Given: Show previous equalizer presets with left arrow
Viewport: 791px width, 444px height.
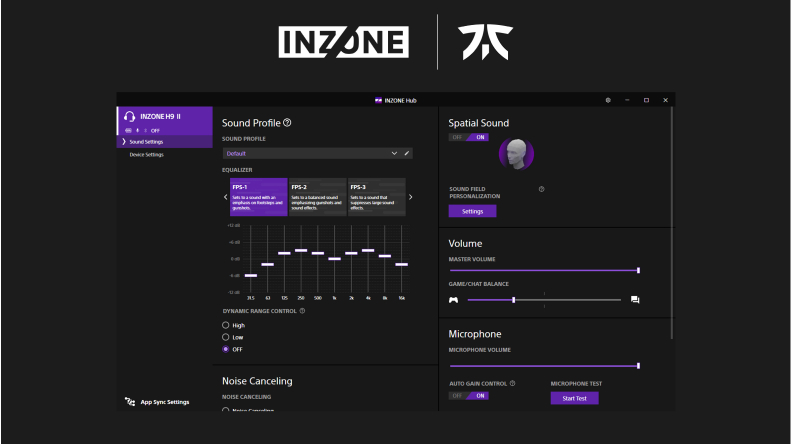Looking at the screenshot, I should tap(225, 197).
